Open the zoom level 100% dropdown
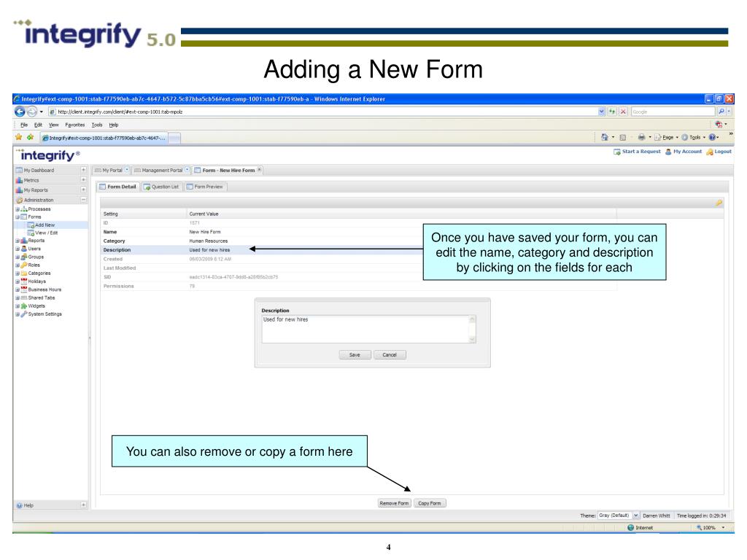The width and height of the screenshot is (747, 560). [723, 528]
